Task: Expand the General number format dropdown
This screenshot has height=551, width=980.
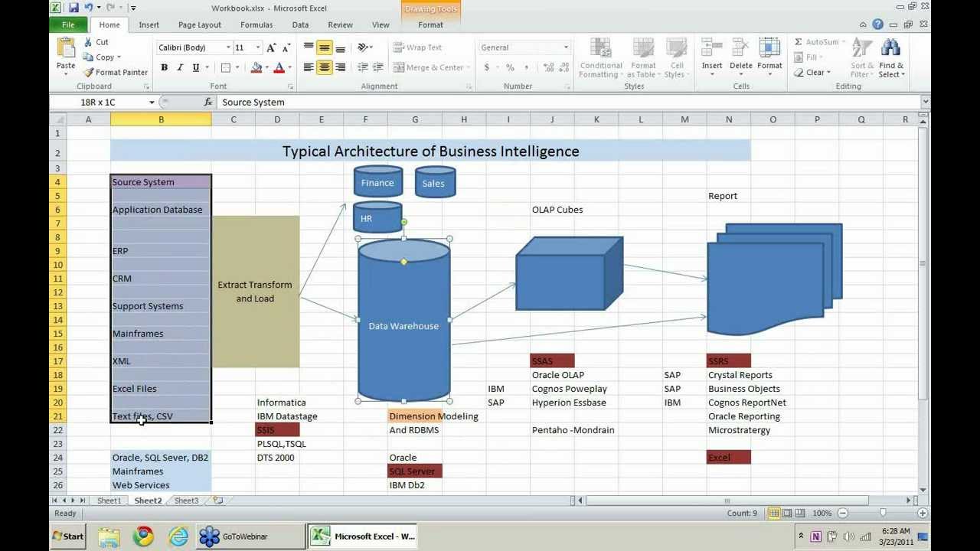Action: coord(566,47)
